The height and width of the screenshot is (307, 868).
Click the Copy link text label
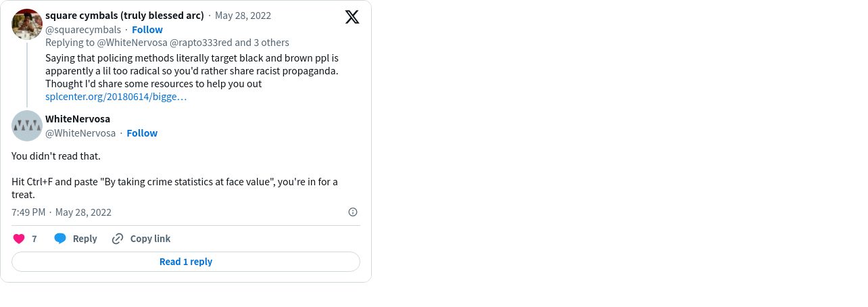pos(150,239)
